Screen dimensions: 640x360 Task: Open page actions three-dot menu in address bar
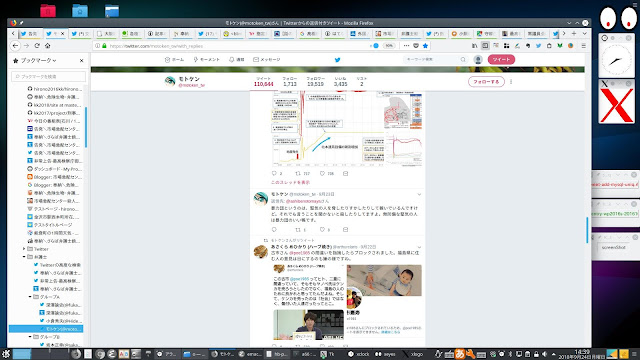click(x=406, y=46)
